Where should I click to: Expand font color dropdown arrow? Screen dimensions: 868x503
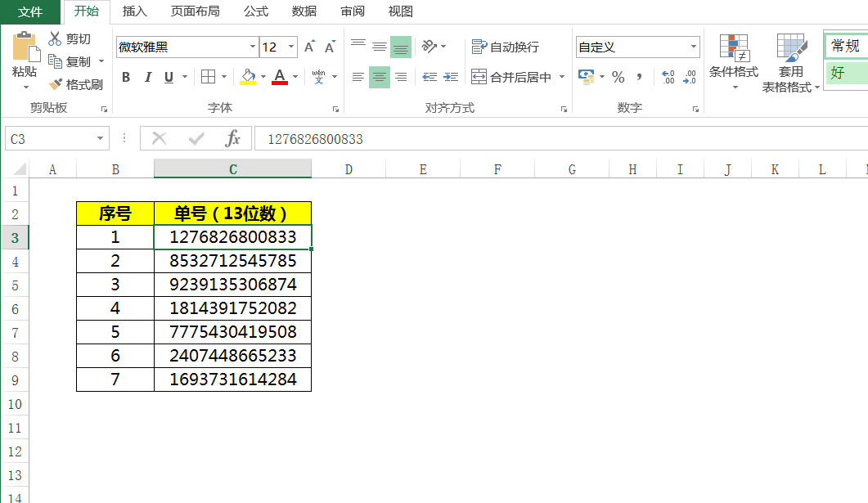295,77
